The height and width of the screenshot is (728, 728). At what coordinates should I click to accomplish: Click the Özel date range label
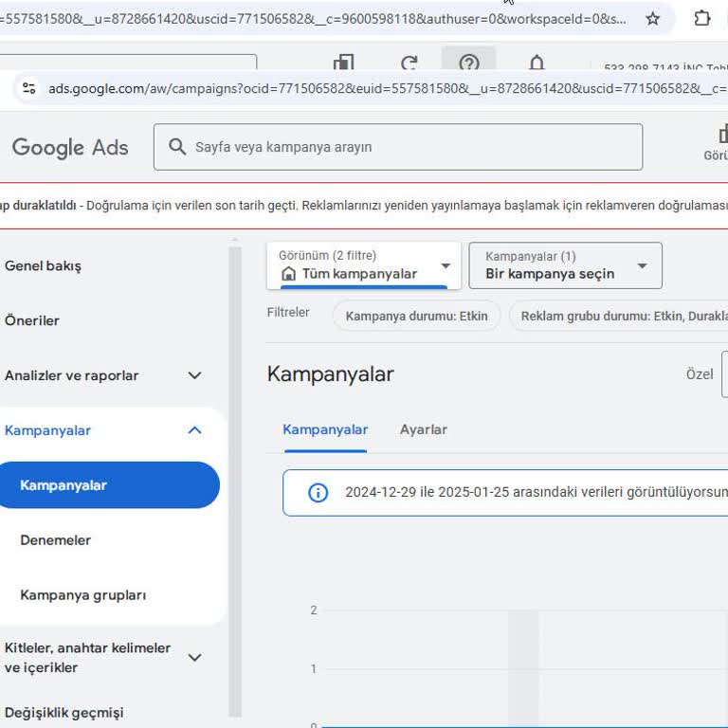tap(700, 374)
